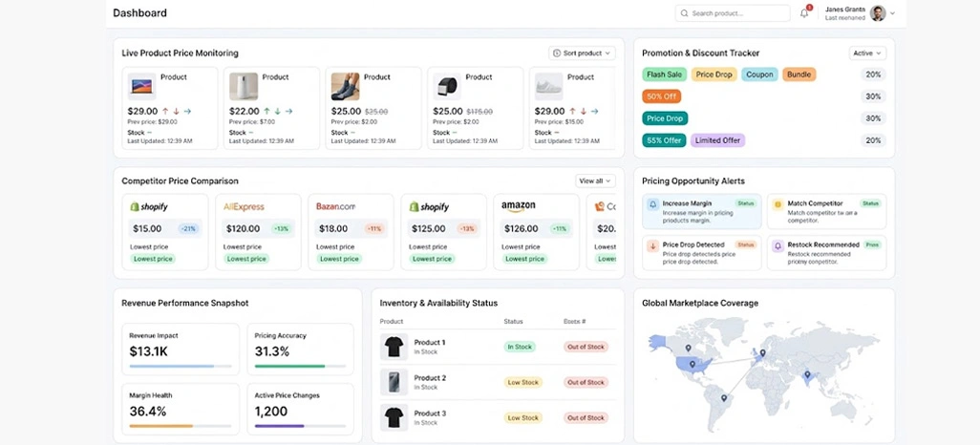The height and width of the screenshot is (445, 980).
Task: Click the Bundle tag
Action: click(799, 74)
